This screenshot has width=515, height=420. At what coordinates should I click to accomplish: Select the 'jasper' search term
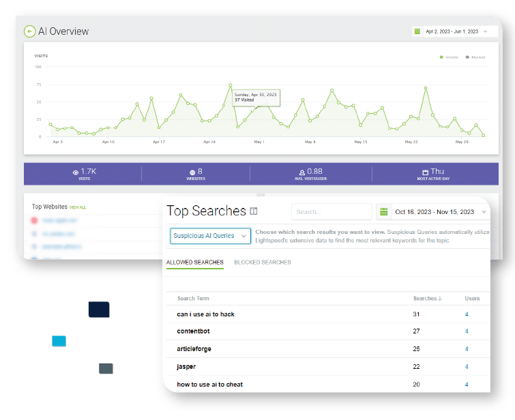pos(186,367)
